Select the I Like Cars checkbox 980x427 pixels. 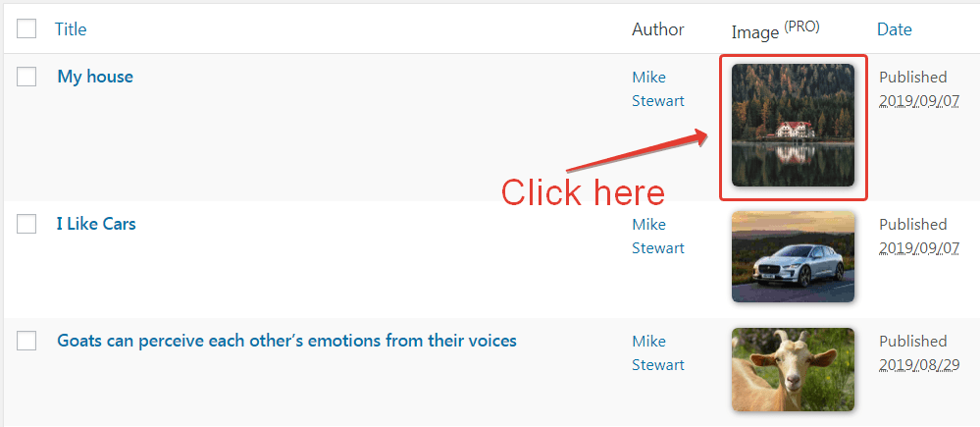click(26, 223)
